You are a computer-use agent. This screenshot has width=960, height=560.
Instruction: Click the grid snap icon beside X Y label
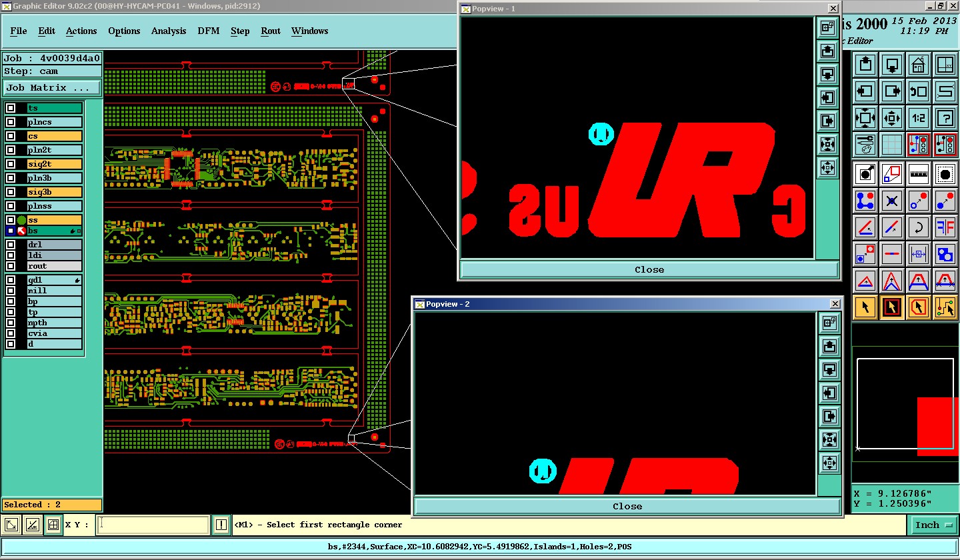(x=54, y=525)
